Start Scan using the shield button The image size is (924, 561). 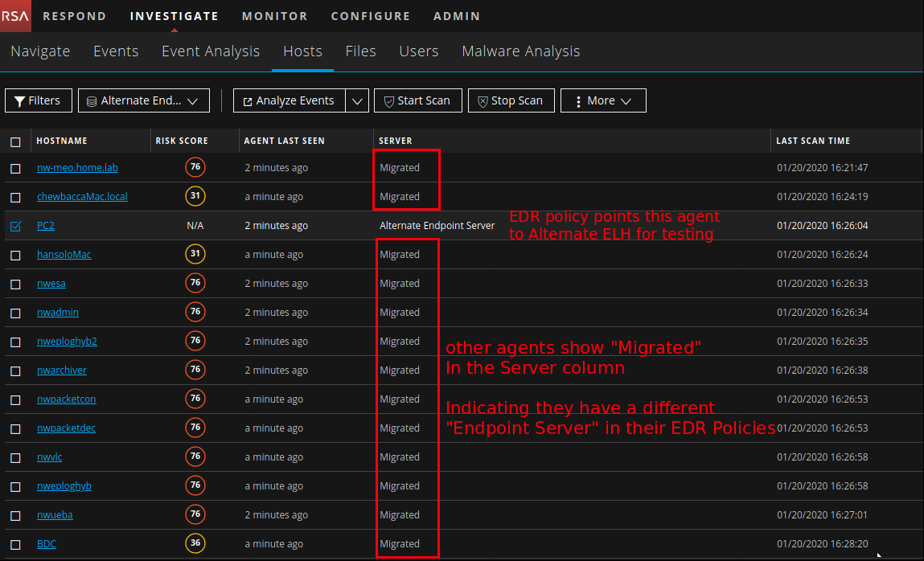coord(417,100)
